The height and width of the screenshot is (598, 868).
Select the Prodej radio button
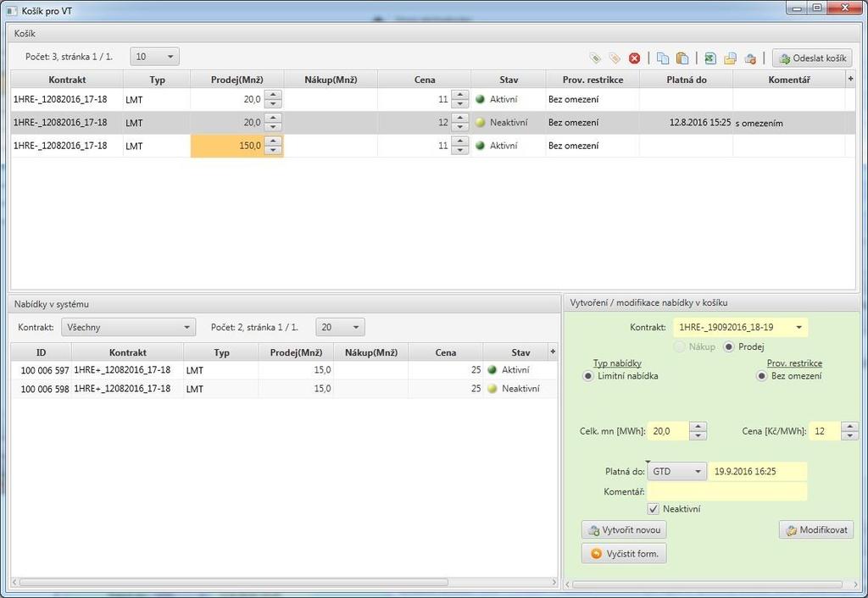pyautogui.click(x=729, y=346)
